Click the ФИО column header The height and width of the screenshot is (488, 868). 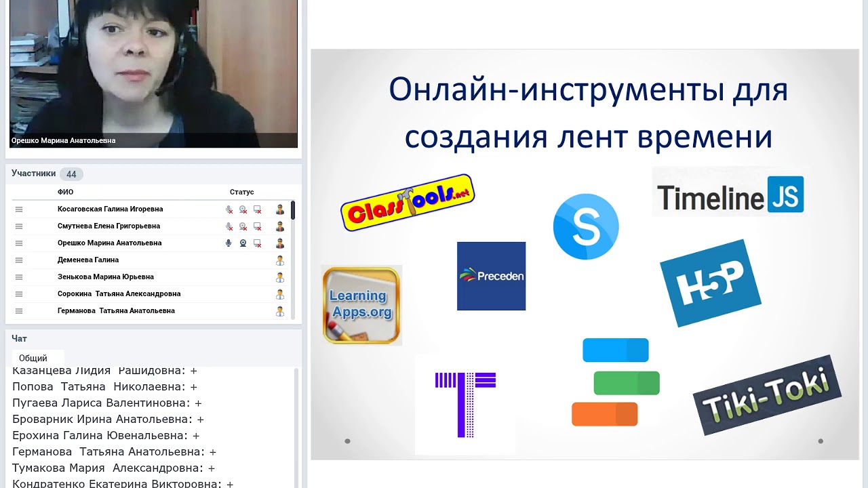pos(65,192)
